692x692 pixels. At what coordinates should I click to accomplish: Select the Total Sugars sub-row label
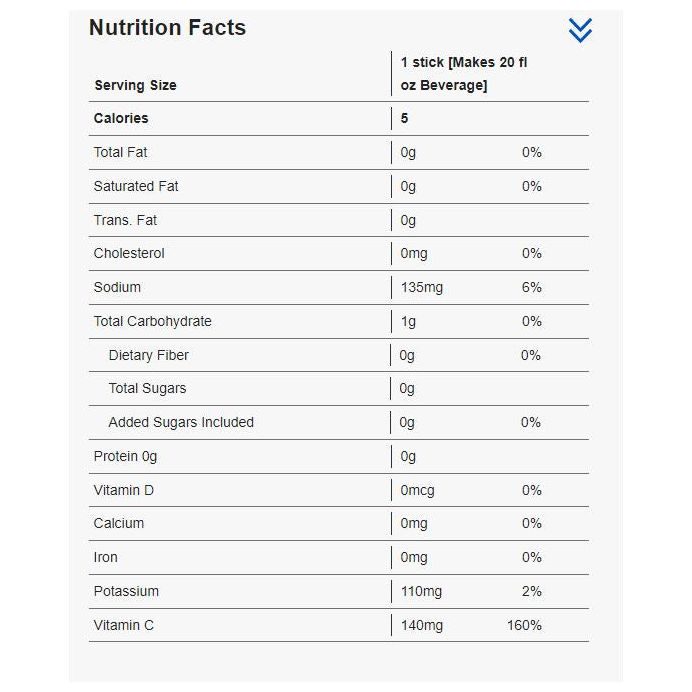point(147,388)
